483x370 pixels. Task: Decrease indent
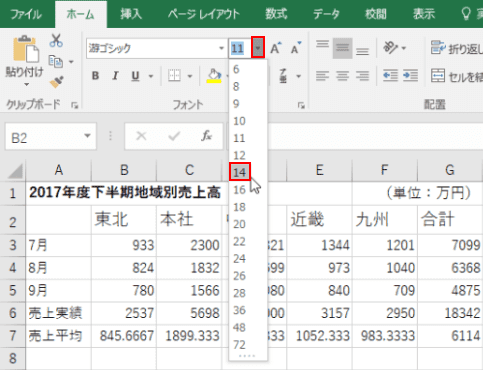[x=390, y=76]
